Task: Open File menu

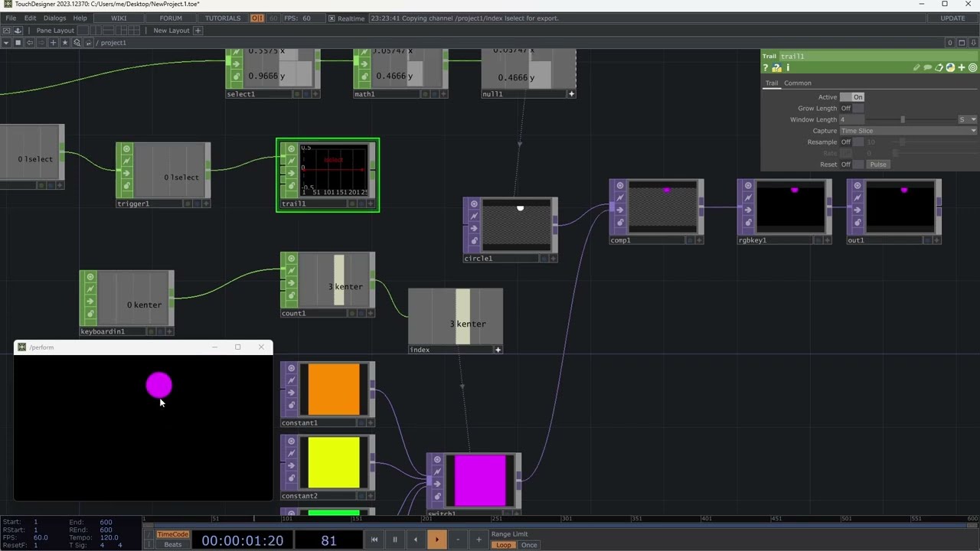Action: tap(11, 18)
